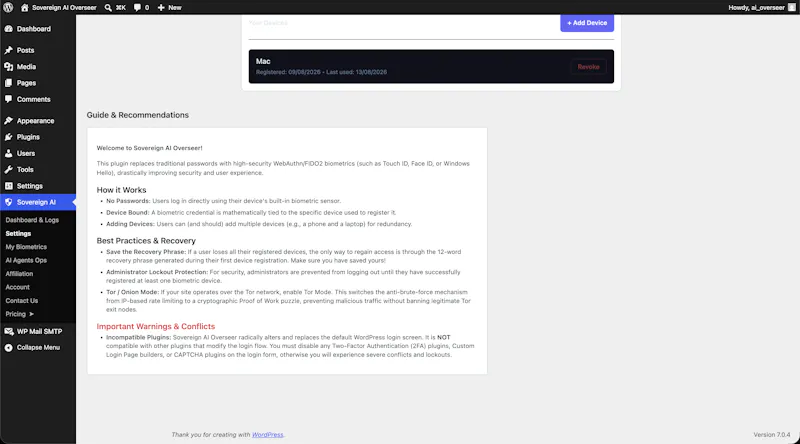Click the WordPress logo icon

coord(8,7)
